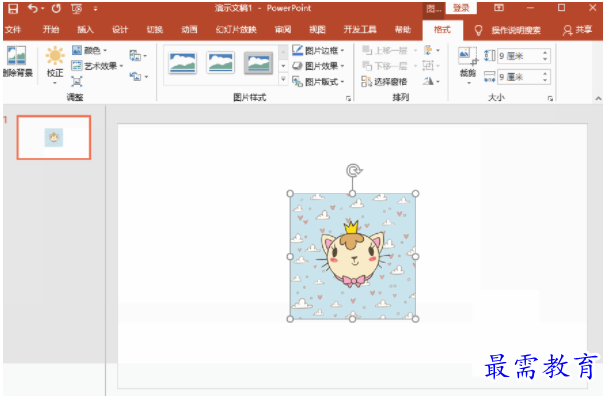Open the 选择窗格 selection pane

tap(384, 81)
